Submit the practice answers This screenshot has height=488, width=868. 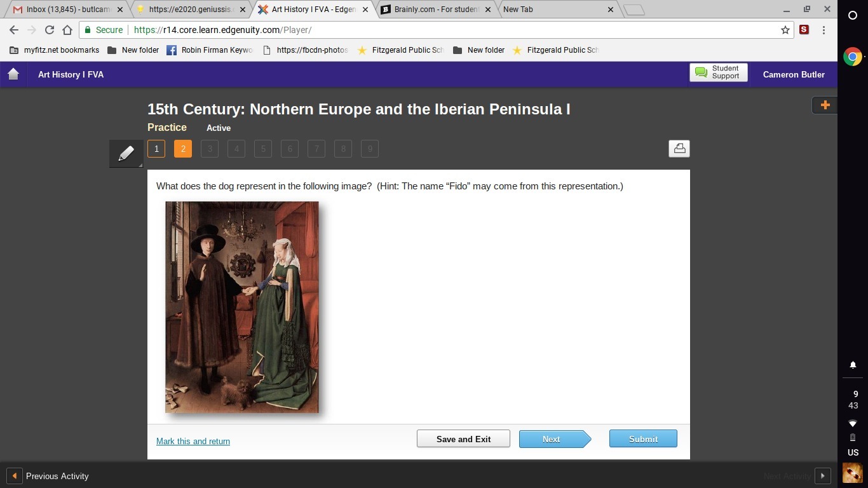[x=643, y=439]
